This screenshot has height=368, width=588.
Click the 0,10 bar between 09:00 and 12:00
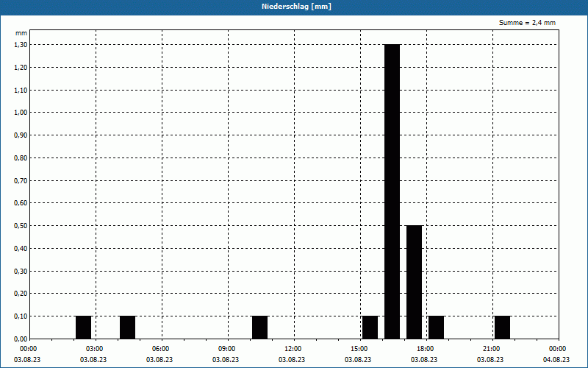coord(260,328)
